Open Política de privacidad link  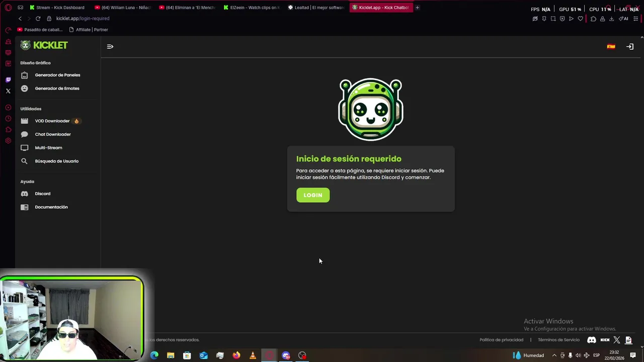point(501,340)
